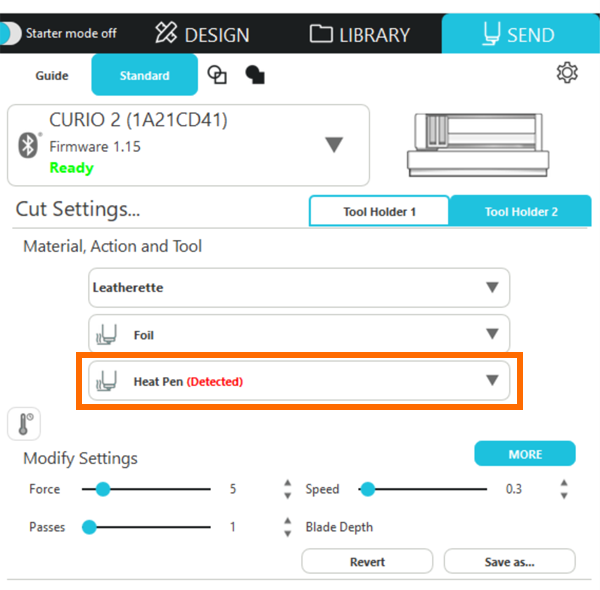600x590 pixels.
Task: Click the Bluetooth icon beside CURIO 2
Action: tap(29, 144)
